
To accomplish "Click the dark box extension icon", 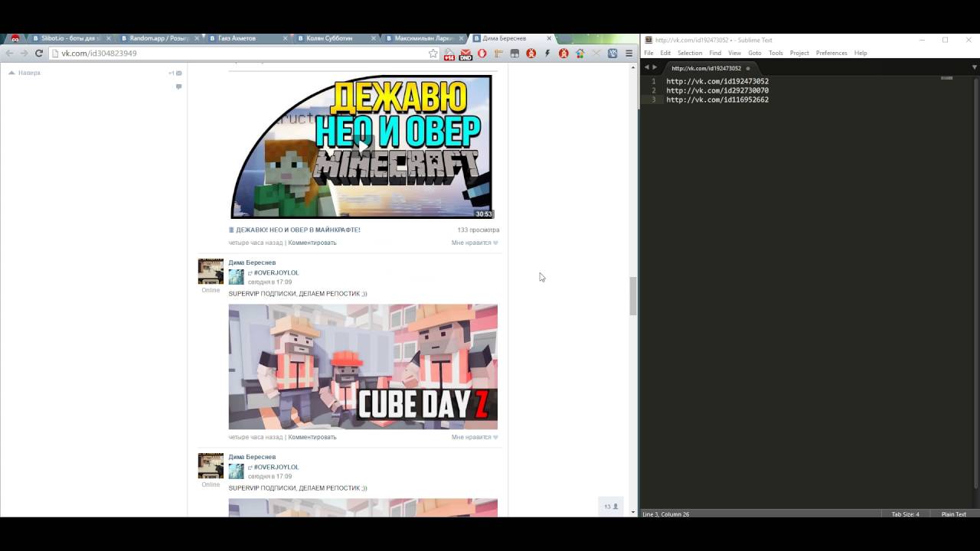I will [x=514, y=54].
